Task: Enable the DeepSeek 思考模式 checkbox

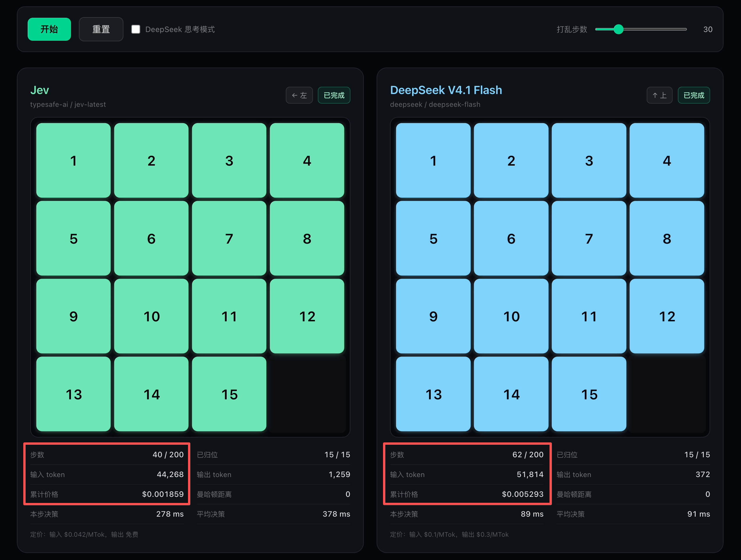Action: point(136,29)
